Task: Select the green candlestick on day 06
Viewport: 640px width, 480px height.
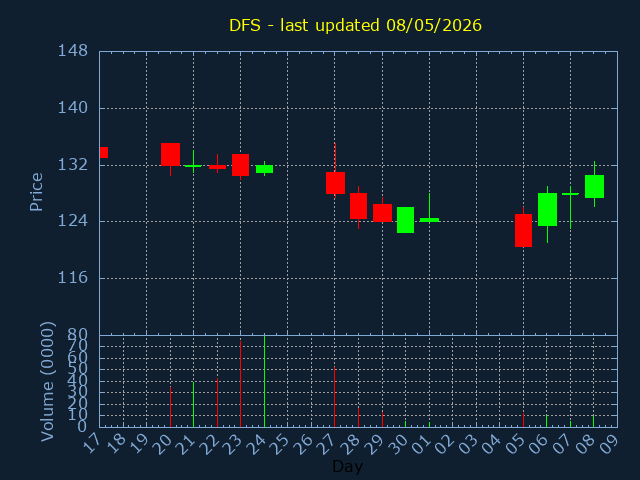Action: pyautogui.click(x=547, y=209)
